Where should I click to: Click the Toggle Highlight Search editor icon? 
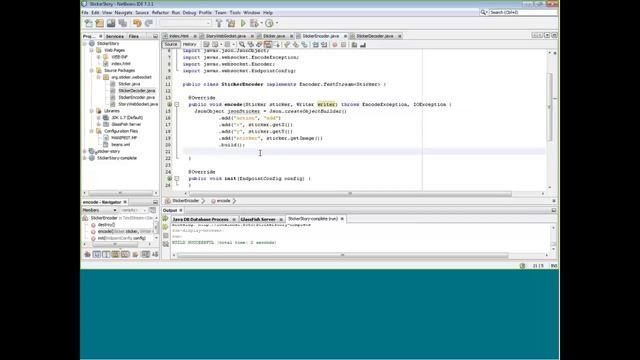tap(268, 44)
